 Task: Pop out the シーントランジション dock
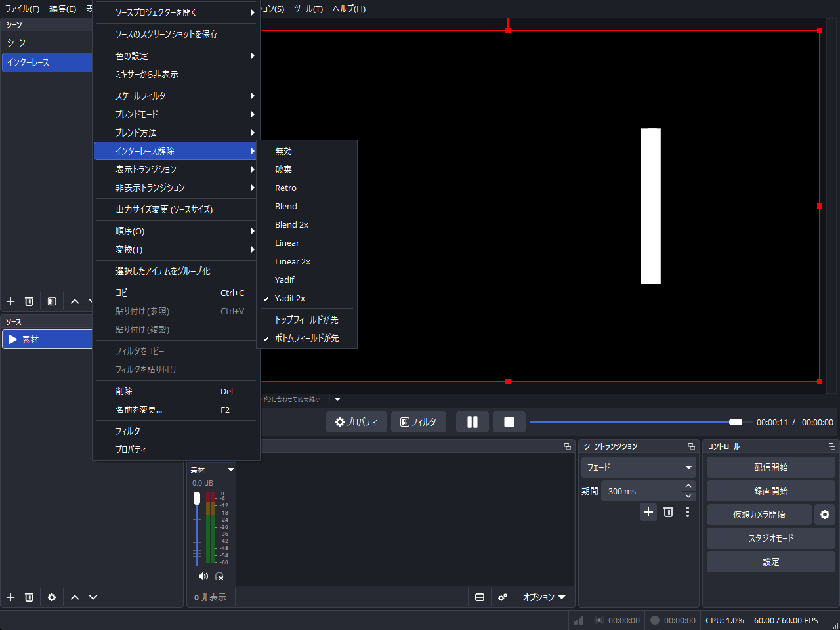(691, 446)
